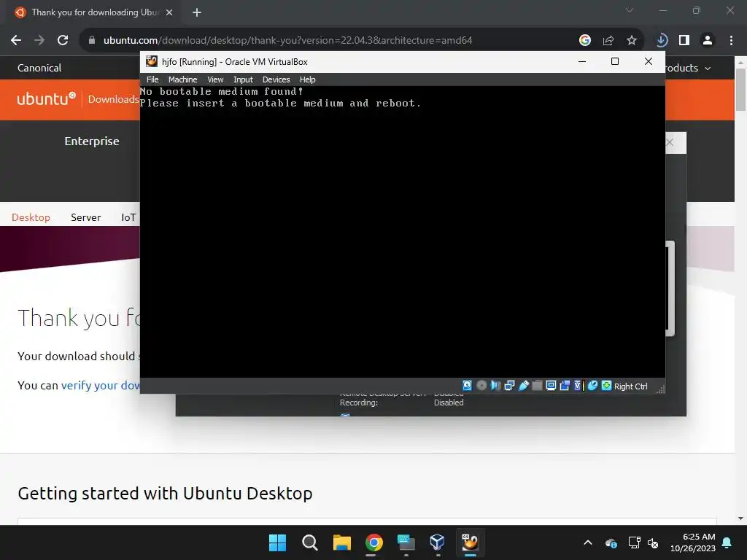Close the Ubuntu navigation panel with X
Screen dimensions: 747x560
click(x=670, y=142)
